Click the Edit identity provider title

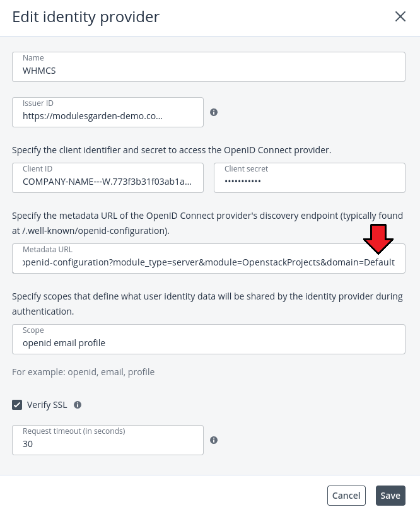click(x=86, y=17)
